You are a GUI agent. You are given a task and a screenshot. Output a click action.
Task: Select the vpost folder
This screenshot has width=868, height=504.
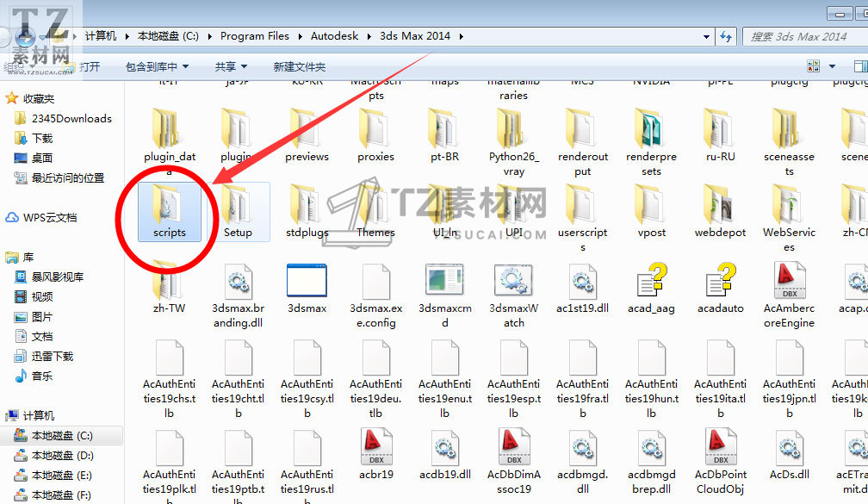coord(652,212)
